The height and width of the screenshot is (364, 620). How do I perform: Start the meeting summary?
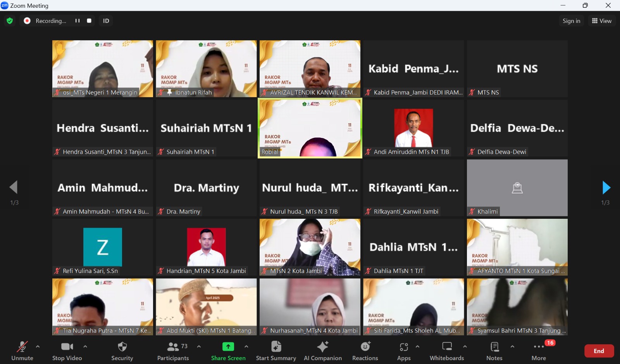pyautogui.click(x=276, y=351)
